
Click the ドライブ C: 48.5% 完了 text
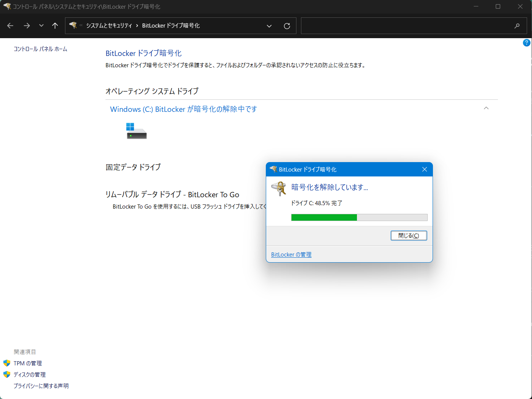(x=316, y=203)
